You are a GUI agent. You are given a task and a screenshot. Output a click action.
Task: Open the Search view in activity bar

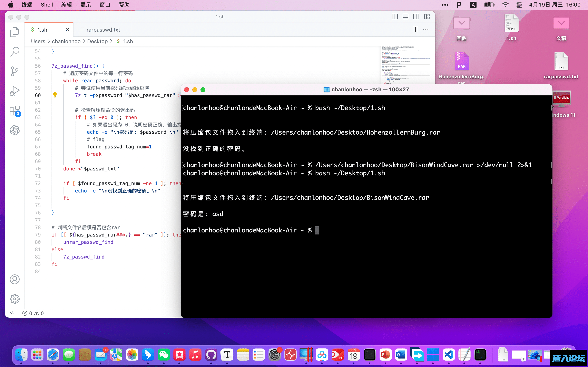click(14, 51)
